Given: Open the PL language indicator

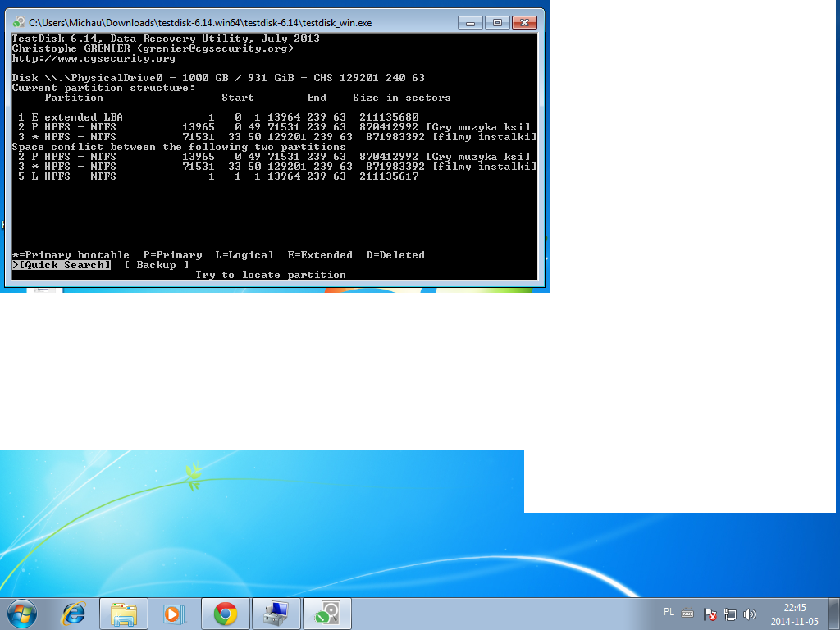Looking at the screenshot, I should tap(669, 612).
